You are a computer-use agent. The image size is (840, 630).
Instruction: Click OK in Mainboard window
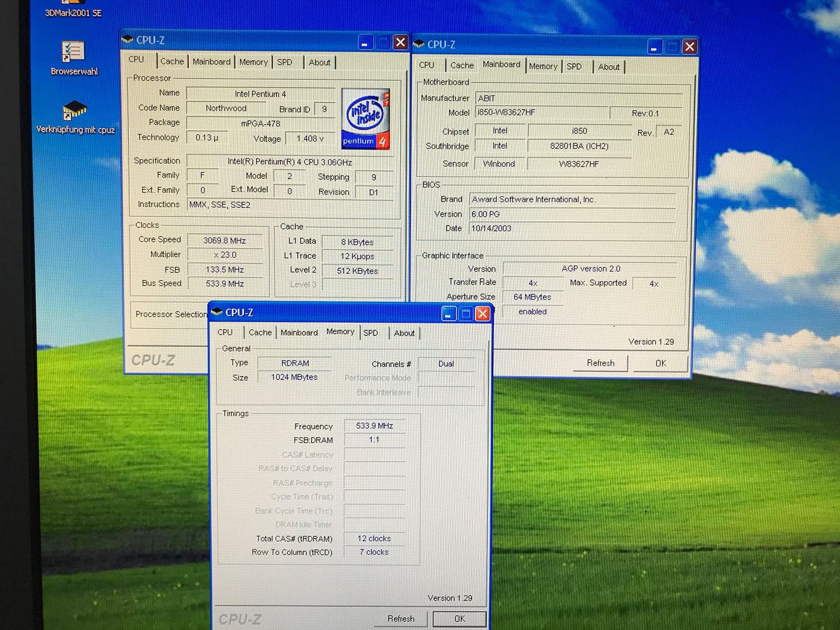(661, 363)
